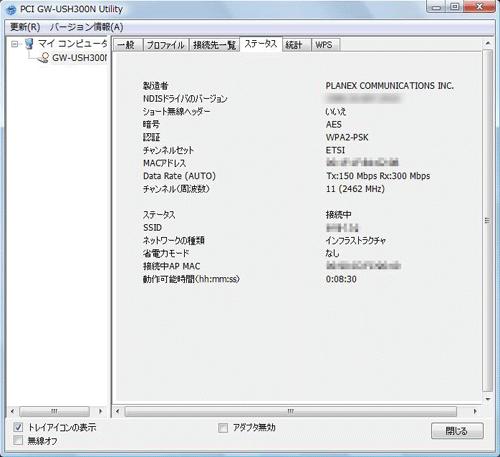Open the 接続先一覧 tab
Screen dimensions: 500x457
215,45
